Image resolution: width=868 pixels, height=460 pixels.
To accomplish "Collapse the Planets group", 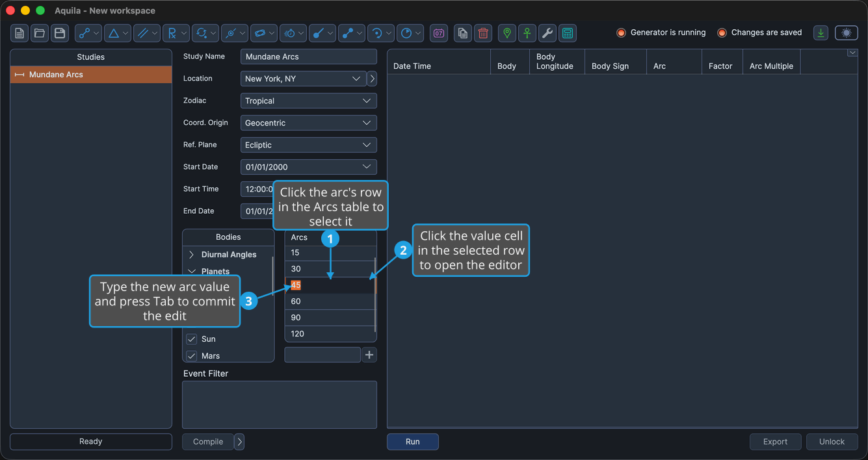I will (x=191, y=272).
